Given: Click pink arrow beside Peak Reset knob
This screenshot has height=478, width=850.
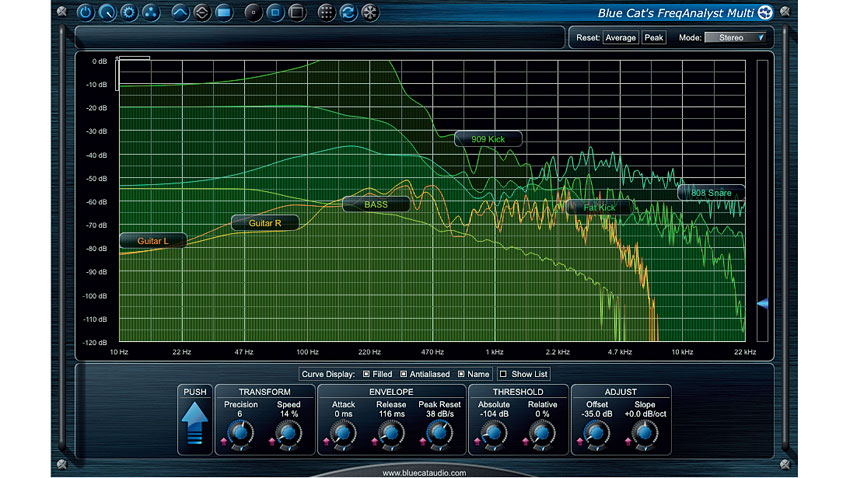Looking at the screenshot, I should tap(423, 442).
